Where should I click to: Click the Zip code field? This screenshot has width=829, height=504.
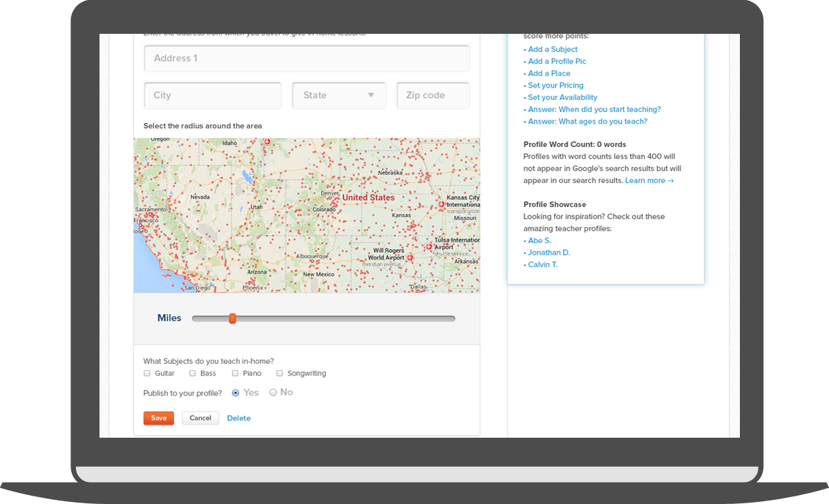pyautogui.click(x=433, y=95)
